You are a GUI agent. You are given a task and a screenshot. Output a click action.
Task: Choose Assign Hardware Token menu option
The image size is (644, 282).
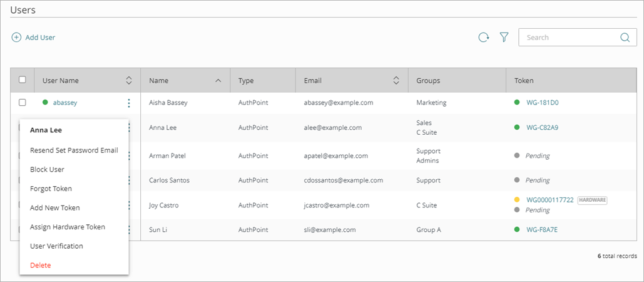pos(68,227)
